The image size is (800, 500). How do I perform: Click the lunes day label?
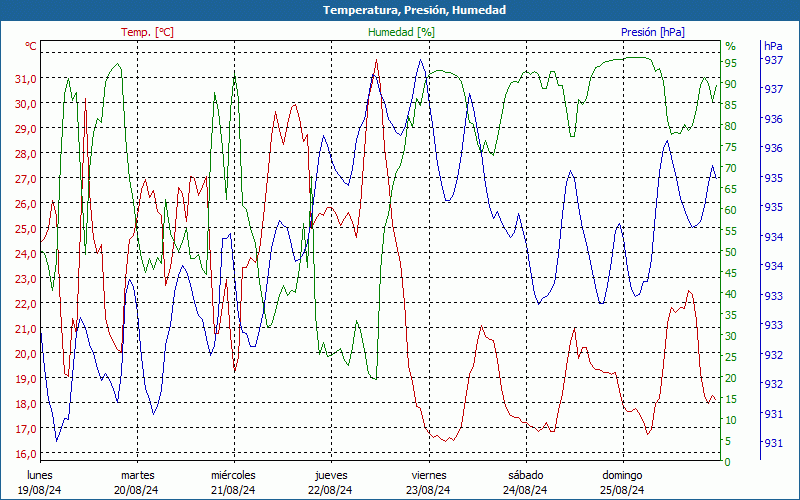(x=40, y=475)
